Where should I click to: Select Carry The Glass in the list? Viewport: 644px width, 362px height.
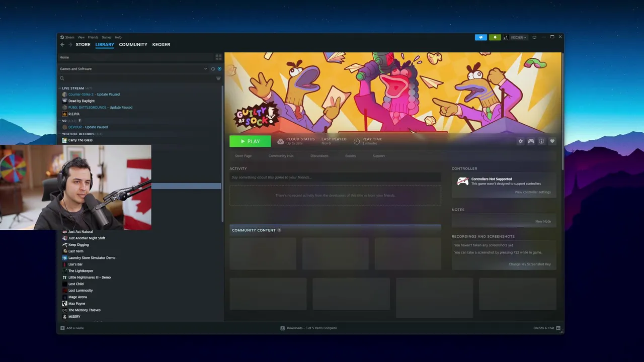point(80,140)
